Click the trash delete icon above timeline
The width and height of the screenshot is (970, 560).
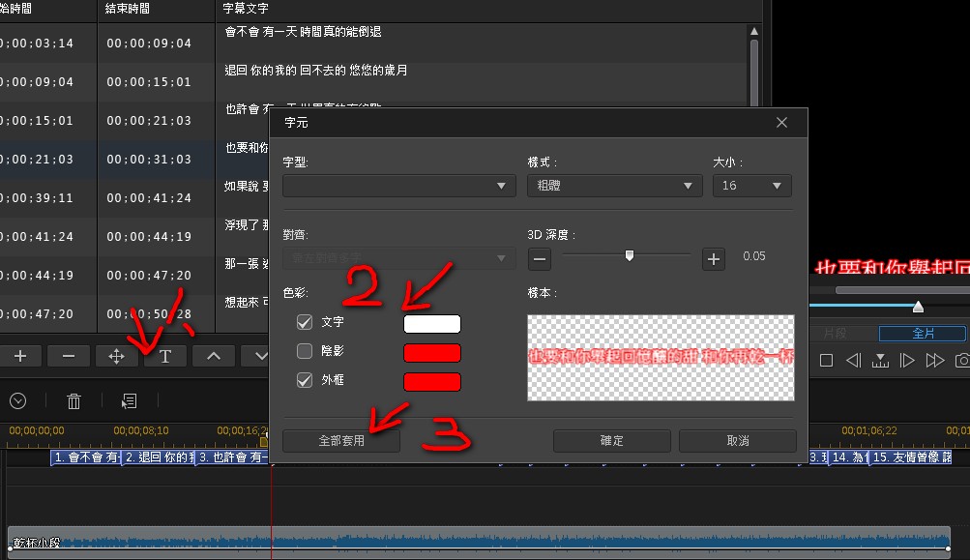coord(73,400)
